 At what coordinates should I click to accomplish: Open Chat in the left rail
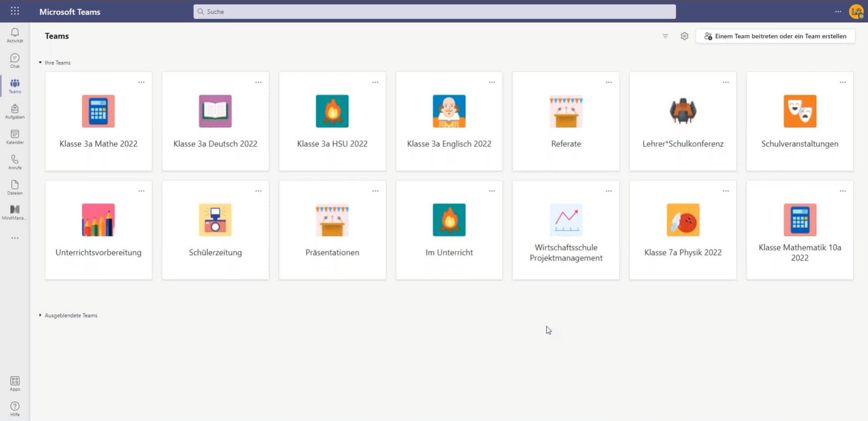(15, 61)
